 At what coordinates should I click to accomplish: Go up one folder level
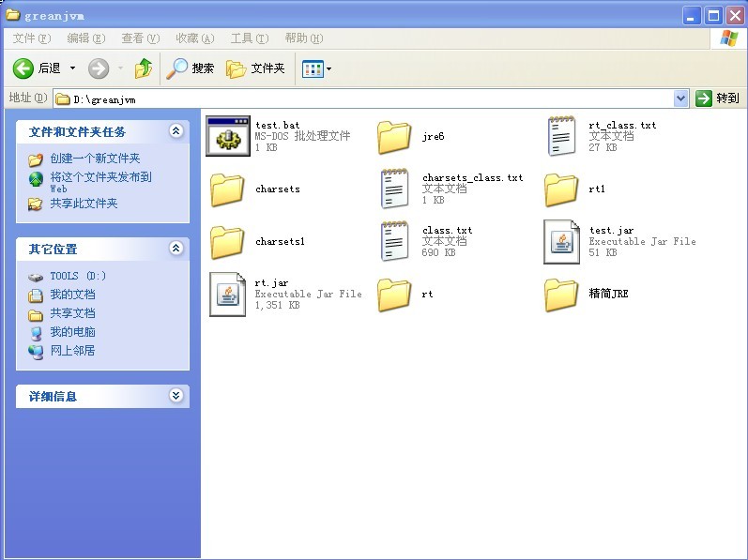tap(143, 68)
